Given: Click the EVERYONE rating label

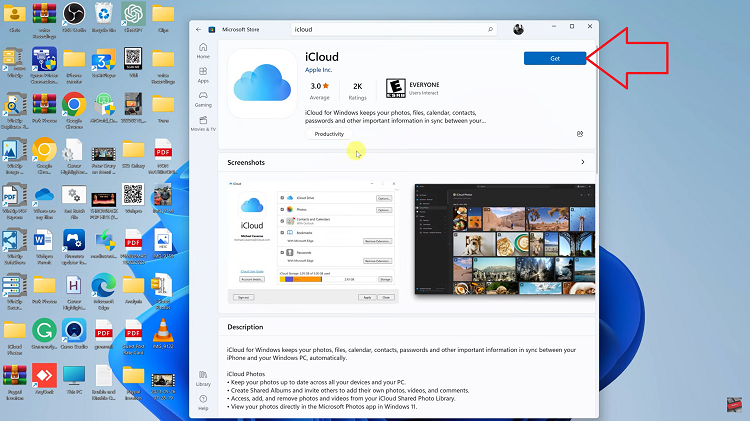Looking at the screenshot, I should pos(424,85).
